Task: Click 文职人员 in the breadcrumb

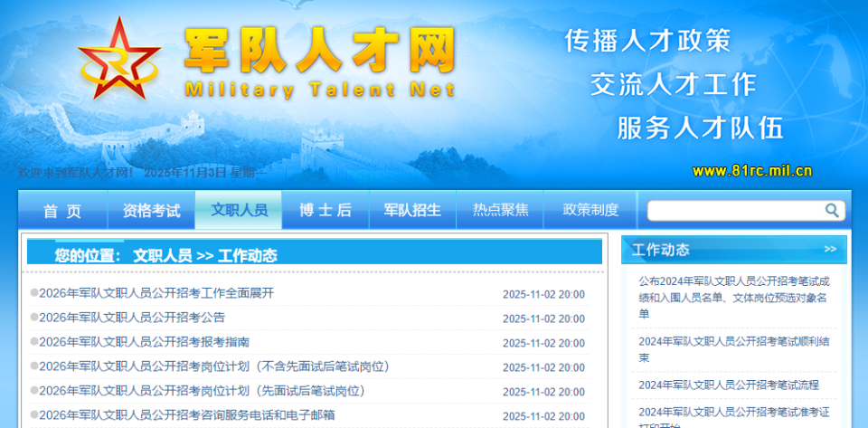Action: coord(163,255)
